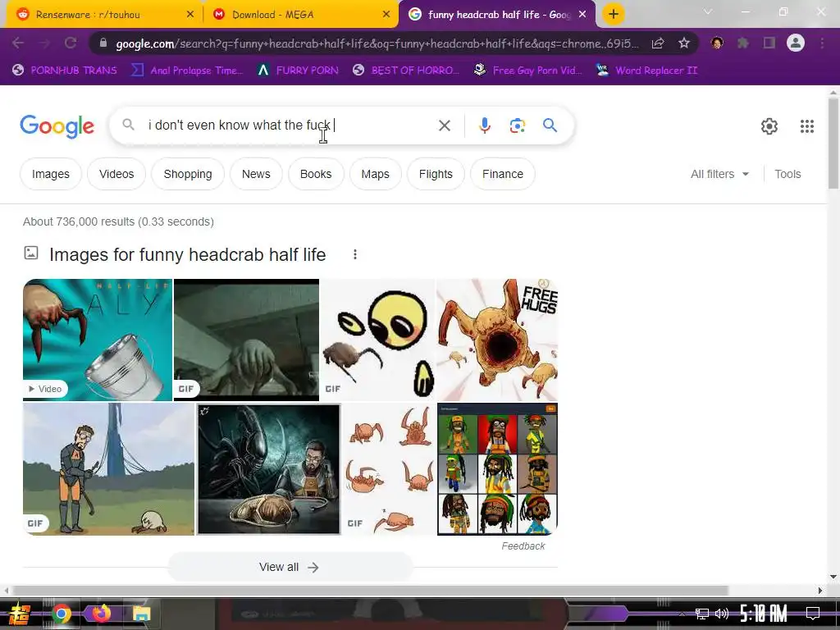Click the horizontal page scrollbar
This screenshot has height=630, width=840.
coord(371,591)
